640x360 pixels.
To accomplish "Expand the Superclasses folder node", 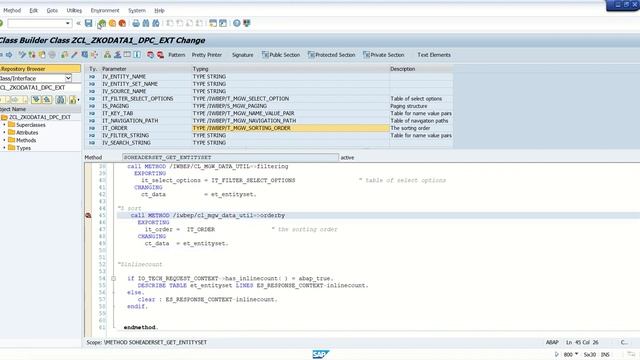I will click(4, 125).
